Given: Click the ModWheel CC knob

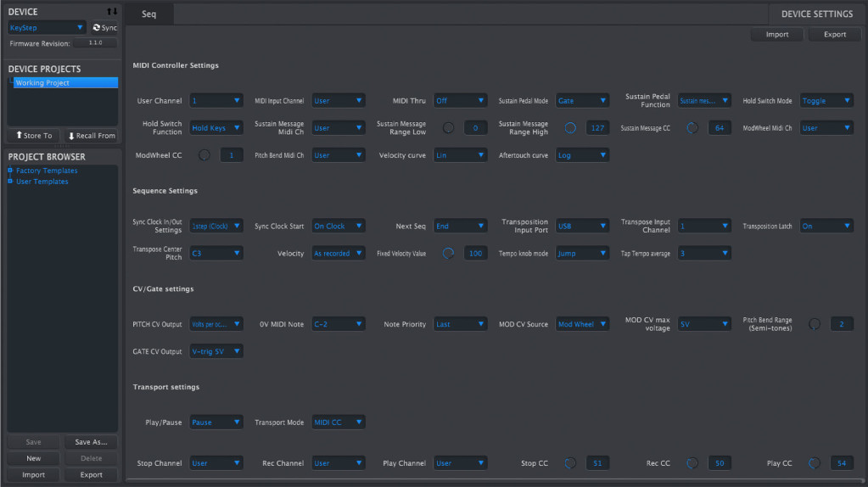Looking at the screenshot, I should tap(204, 155).
